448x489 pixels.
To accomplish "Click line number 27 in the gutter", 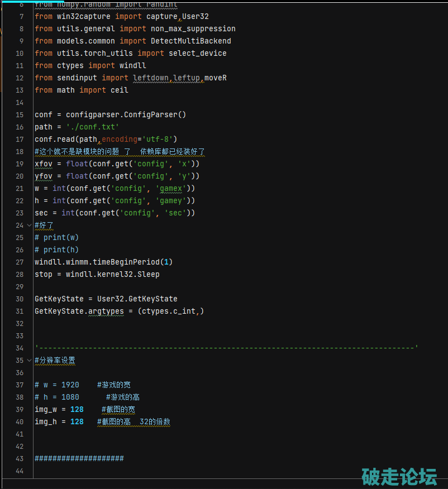I will click(20, 262).
